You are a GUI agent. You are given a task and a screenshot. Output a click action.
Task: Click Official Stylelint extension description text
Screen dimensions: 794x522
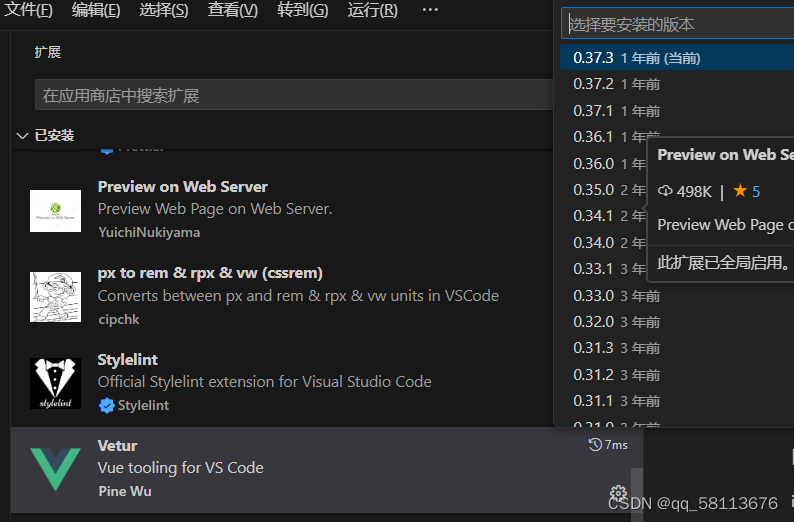264,381
